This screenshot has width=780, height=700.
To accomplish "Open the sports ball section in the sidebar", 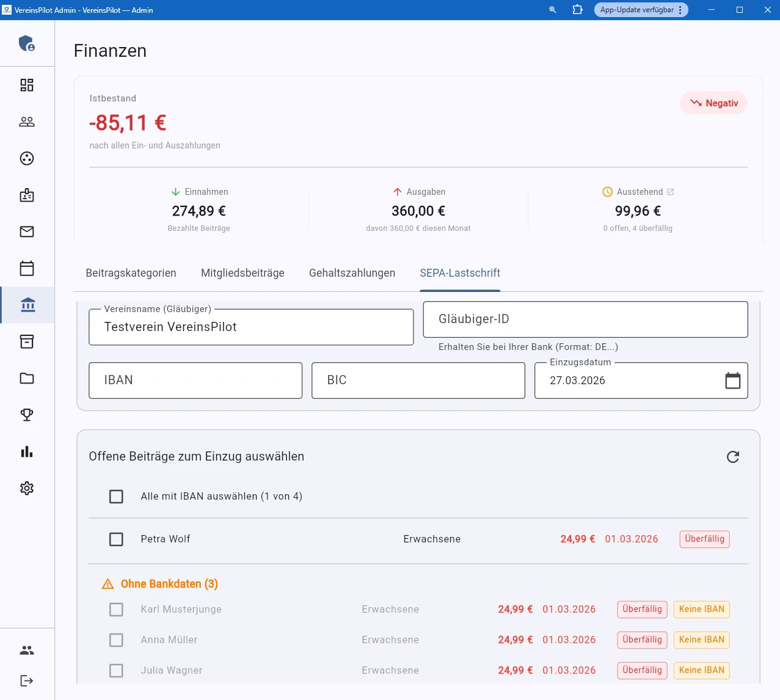I will coord(26,158).
